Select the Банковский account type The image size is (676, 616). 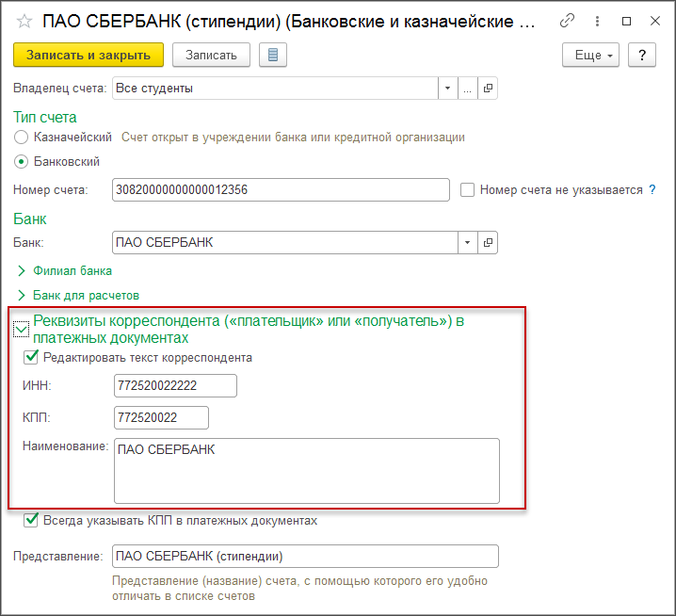[21, 162]
